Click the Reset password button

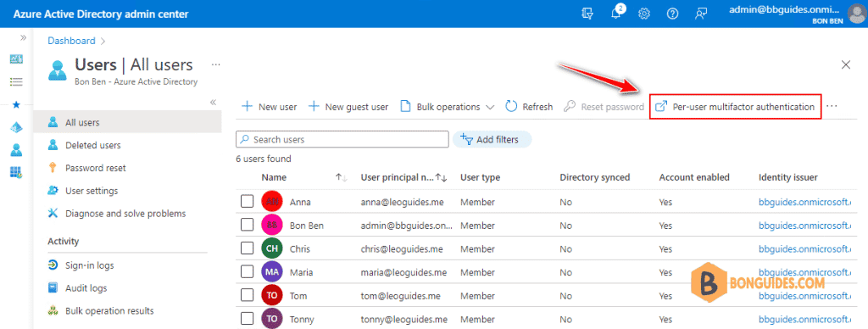[x=604, y=107]
